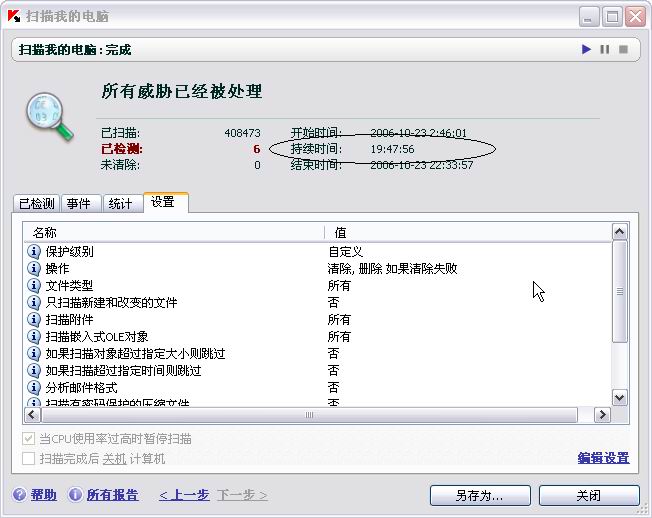
Task: Click info icon beside 扫描附件
Action: pyautogui.click(x=34, y=319)
